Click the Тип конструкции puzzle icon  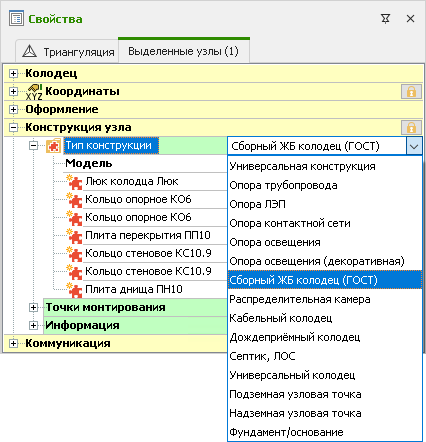53,146
